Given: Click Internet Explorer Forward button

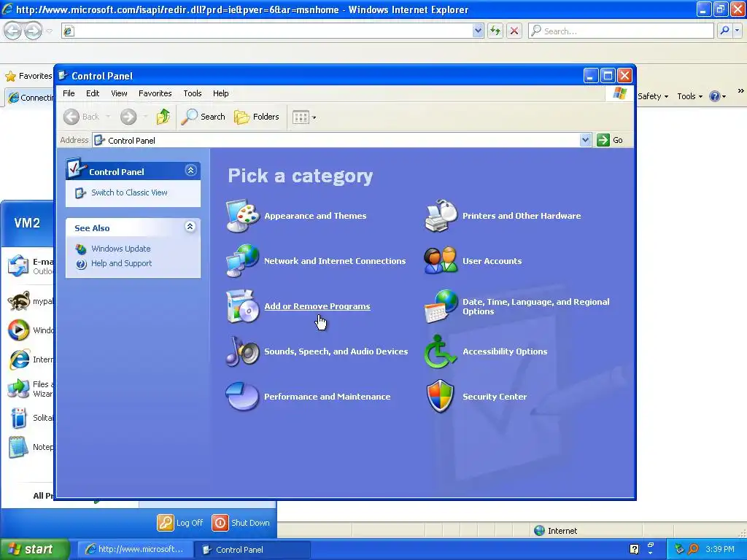Looking at the screenshot, I should click(x=33, y=31).
